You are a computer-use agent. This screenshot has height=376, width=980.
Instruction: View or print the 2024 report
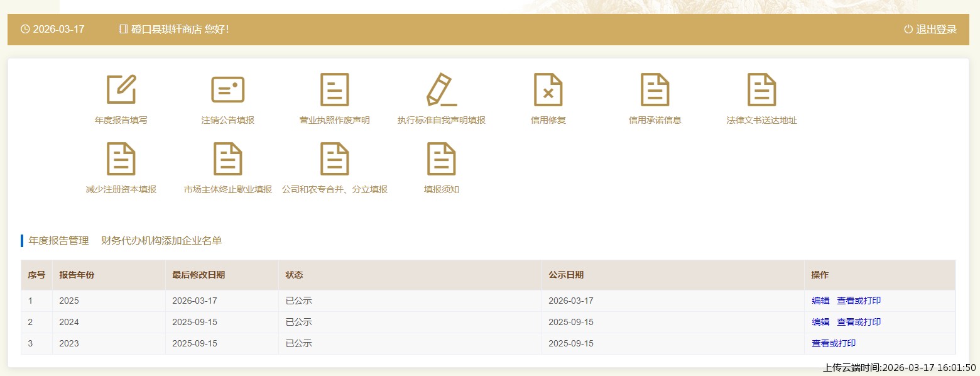[x=859, y=322]
